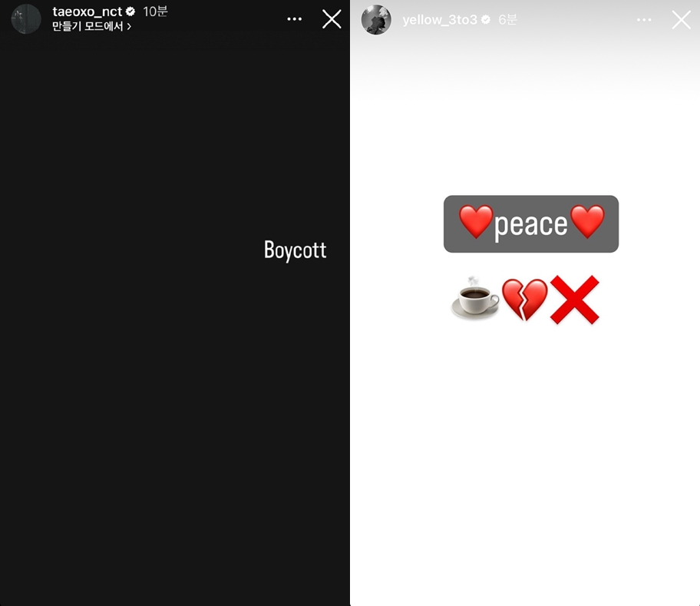The height and width of the screenshot is (606, 700).
Task: Open more options on yellow_3to3 story
Action: point(644,20)
